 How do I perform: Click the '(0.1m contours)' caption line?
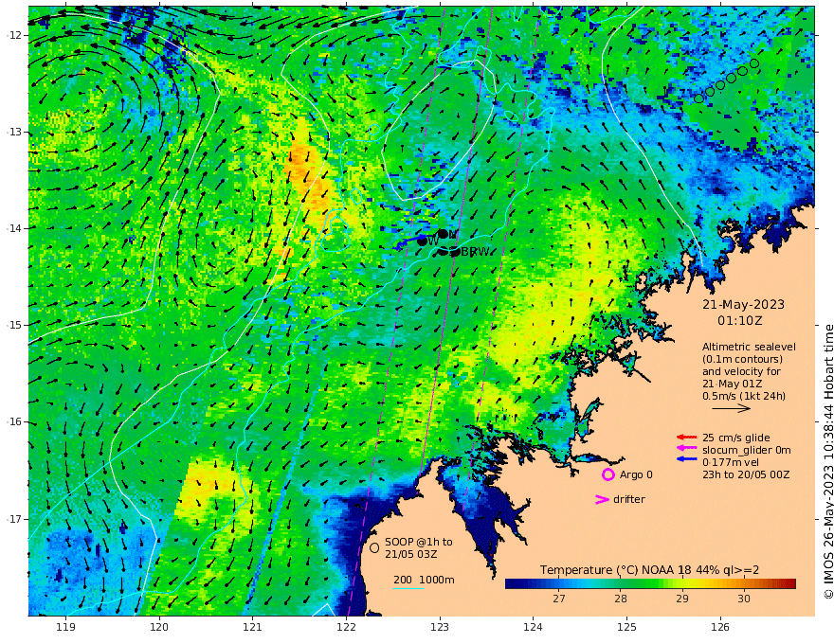click(x=742, y=359)
